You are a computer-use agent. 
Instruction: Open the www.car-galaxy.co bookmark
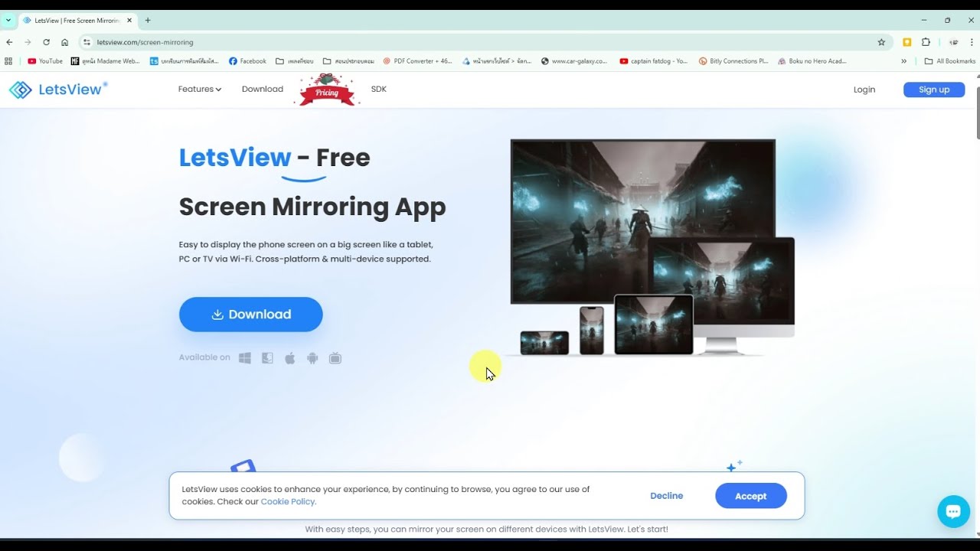click(x=574, y=61)
